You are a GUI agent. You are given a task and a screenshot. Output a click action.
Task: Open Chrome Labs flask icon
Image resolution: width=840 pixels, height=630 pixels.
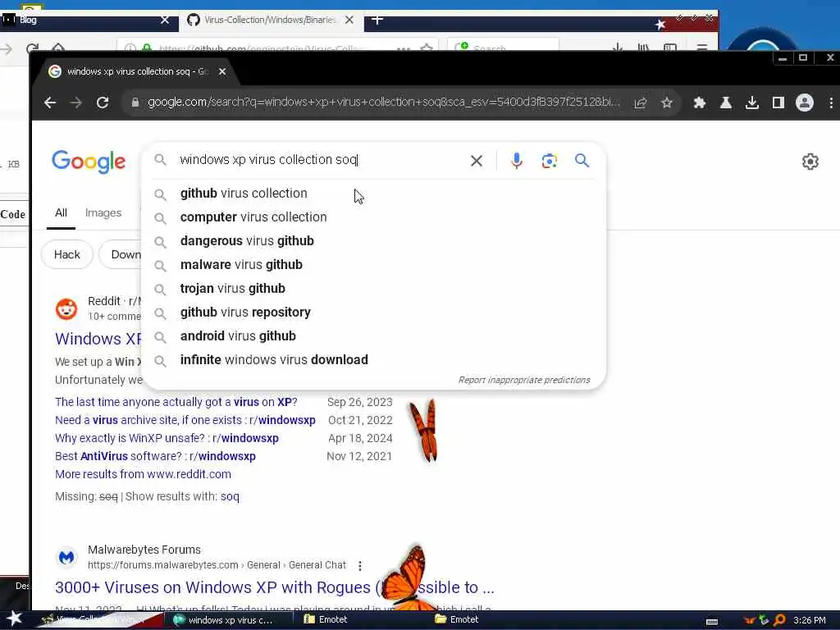(x=726, y=103)
